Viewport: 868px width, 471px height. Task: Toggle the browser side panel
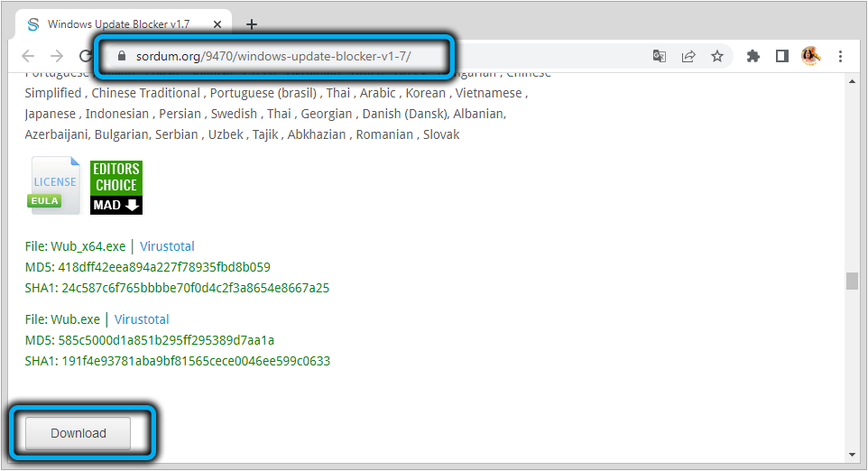(782, 56)
